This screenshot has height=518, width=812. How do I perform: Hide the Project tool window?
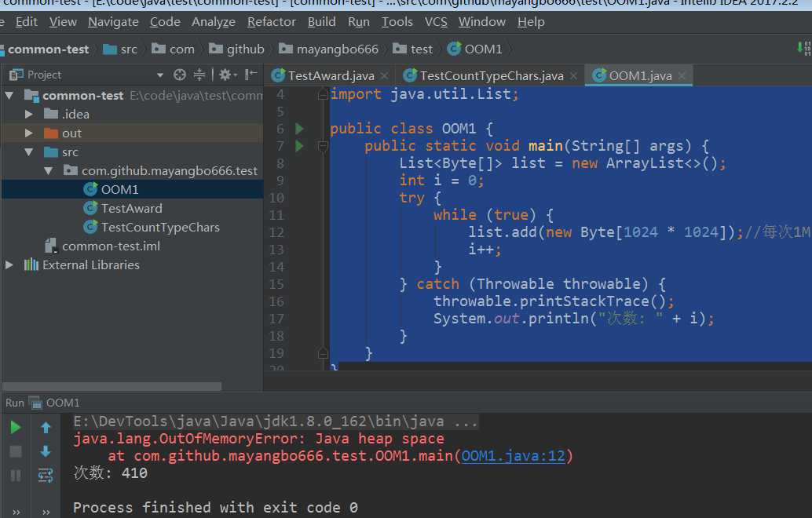click(x=251, y=75)
